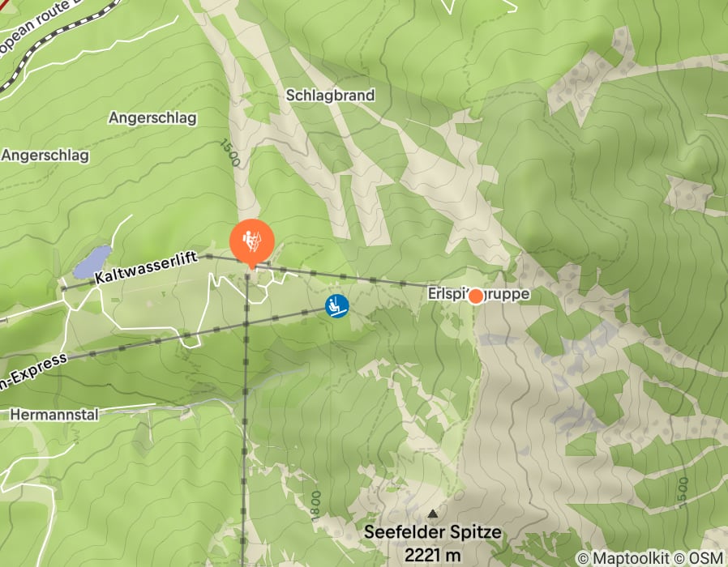Click the Schlagbrand place label
Screen dimensions: 728x567
[330, 95]
